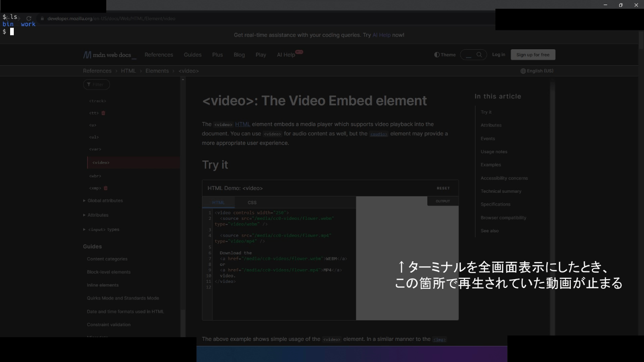Click the OUTPUT label of the demo
Image resolution: width=644 pixels, height=362 pixels.
(x=443, y=201)
